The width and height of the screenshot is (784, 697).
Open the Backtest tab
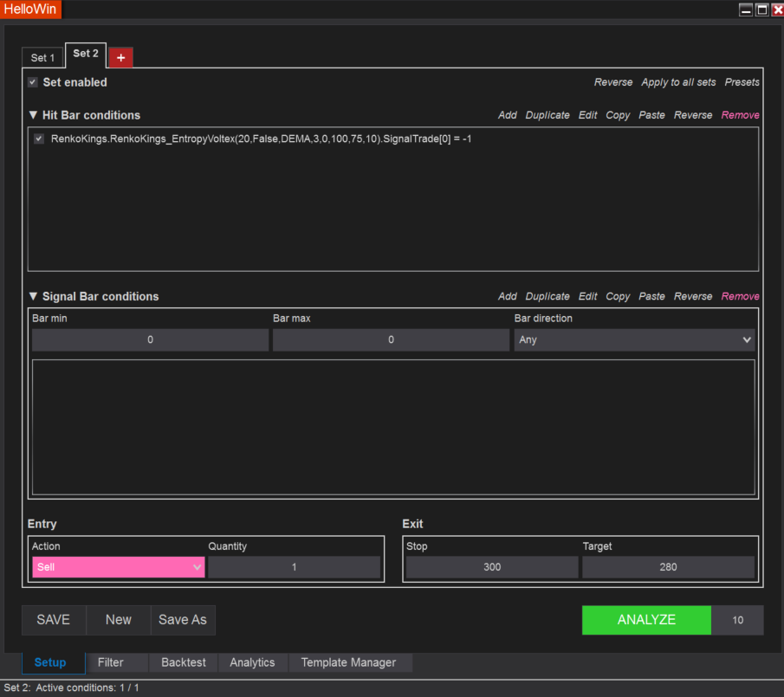pyautogui.click(x=184, y=662)
